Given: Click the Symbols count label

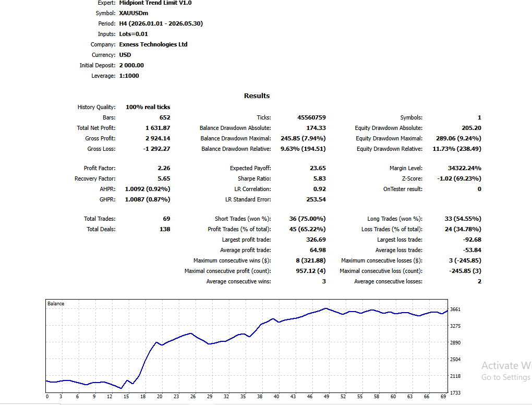Looking at the screenshot, I should tap(411, 117).
